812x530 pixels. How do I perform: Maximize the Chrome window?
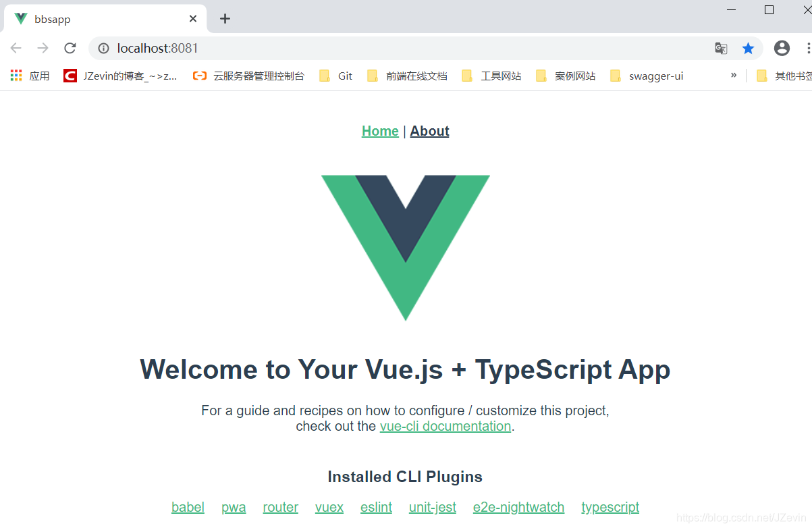click(x=769, y=9)
